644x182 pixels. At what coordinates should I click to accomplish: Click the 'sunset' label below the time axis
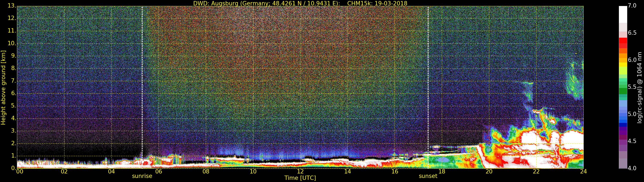[428, 176]
